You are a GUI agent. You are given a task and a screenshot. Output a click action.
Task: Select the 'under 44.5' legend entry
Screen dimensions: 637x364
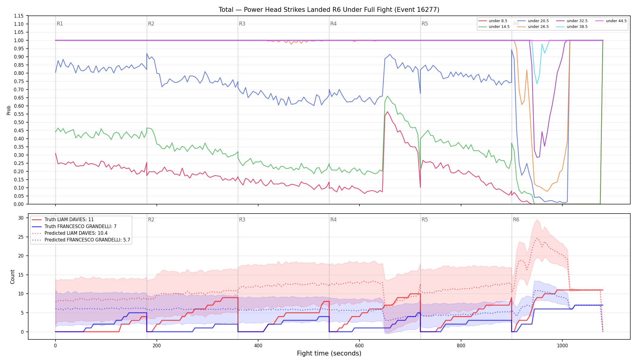611,21
